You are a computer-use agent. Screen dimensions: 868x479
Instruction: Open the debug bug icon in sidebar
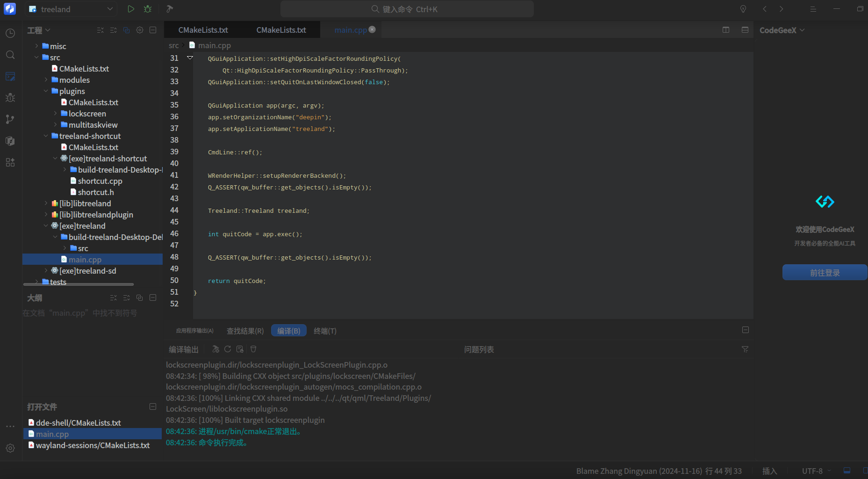click(10, 98)
